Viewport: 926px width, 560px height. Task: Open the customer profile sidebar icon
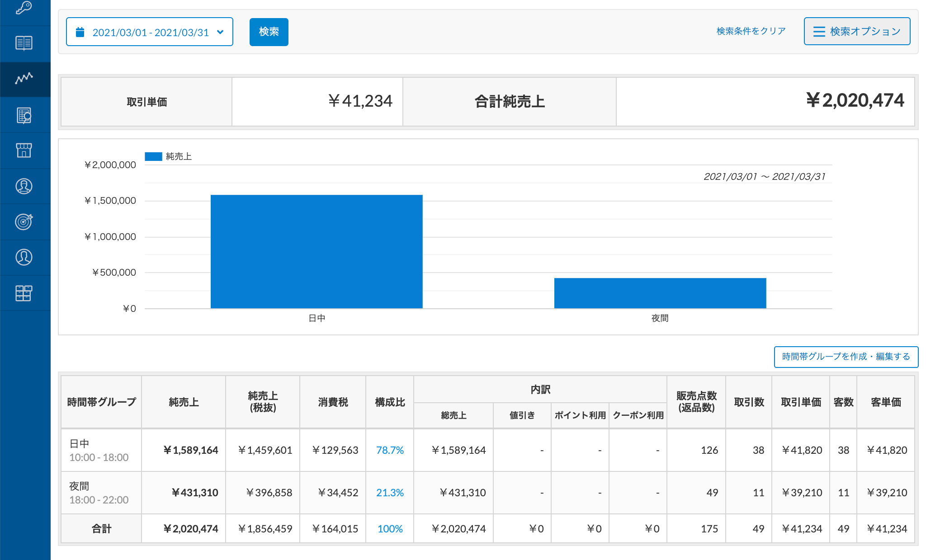(24, 186)
